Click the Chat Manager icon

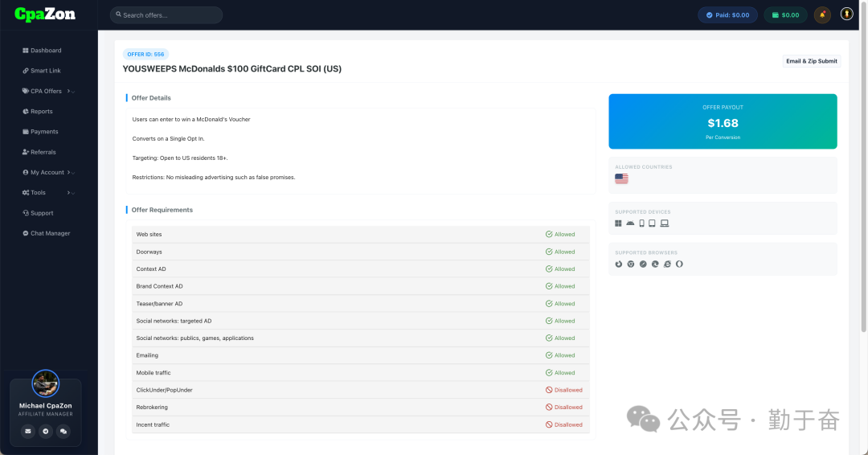26,233
